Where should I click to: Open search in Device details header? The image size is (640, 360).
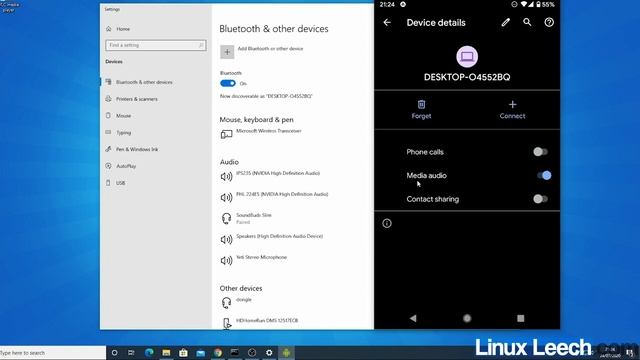(527, 22)
